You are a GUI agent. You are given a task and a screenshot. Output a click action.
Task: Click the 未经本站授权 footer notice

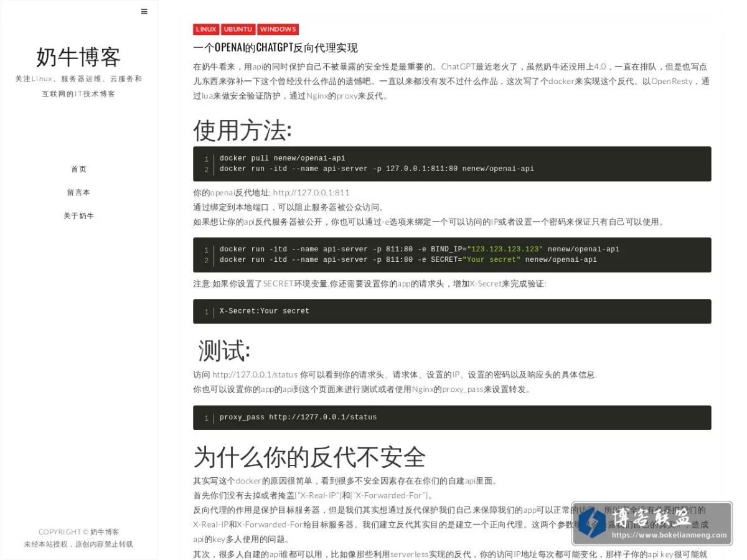pos(78,544)
